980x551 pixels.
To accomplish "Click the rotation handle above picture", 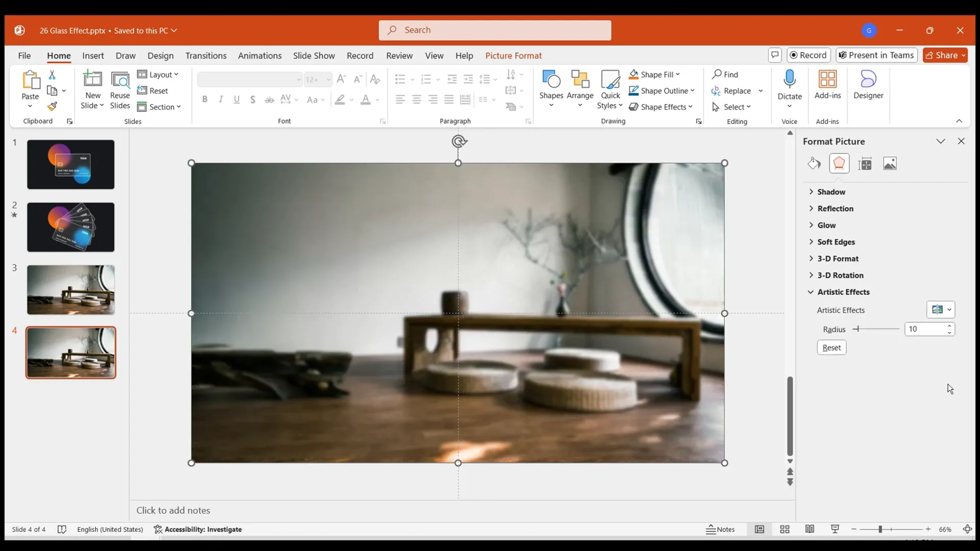I will pos(459,141).
